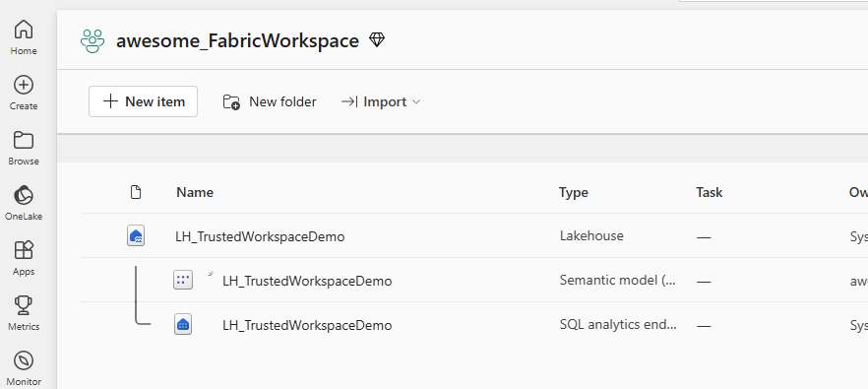
Task: Click the Semantic model item icon
Action: 183,281
